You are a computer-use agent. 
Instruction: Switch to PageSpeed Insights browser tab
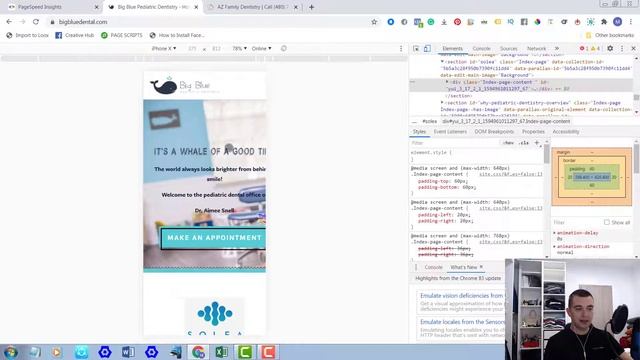coord(52,7)
